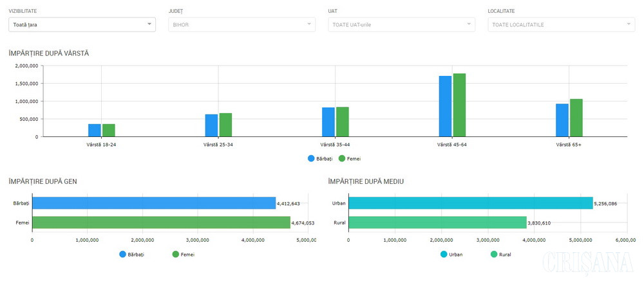Image resolution: width=644 pixels, height=283 pixels.
Task: Click the blue Bărbați bar for Vârstă 35-44
Action: [328, 122]
